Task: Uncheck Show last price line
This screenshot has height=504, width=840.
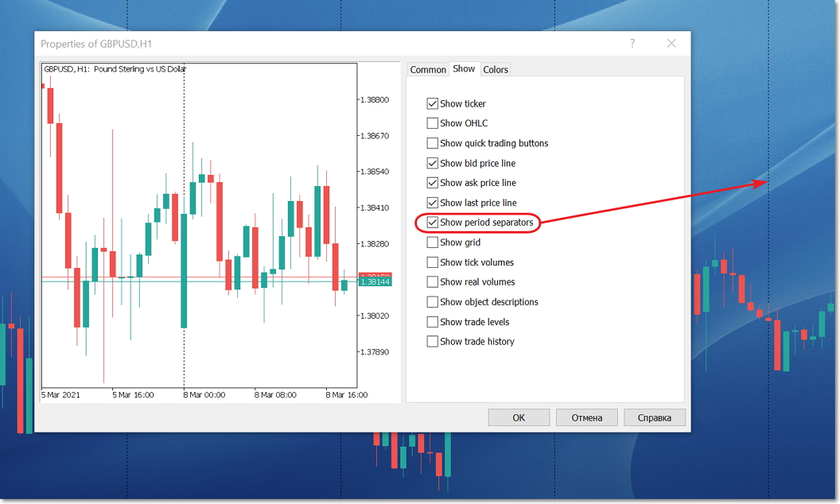Action: [432, 203]
